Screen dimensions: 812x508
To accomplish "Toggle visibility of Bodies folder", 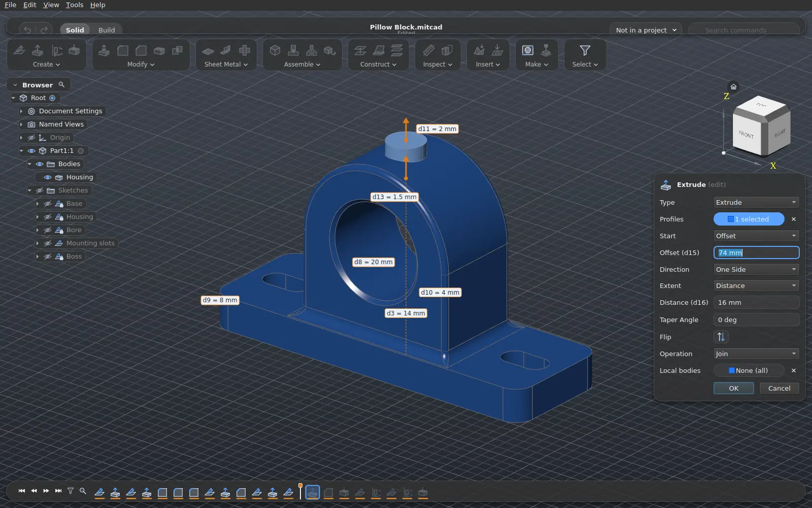I will (40, 164).
